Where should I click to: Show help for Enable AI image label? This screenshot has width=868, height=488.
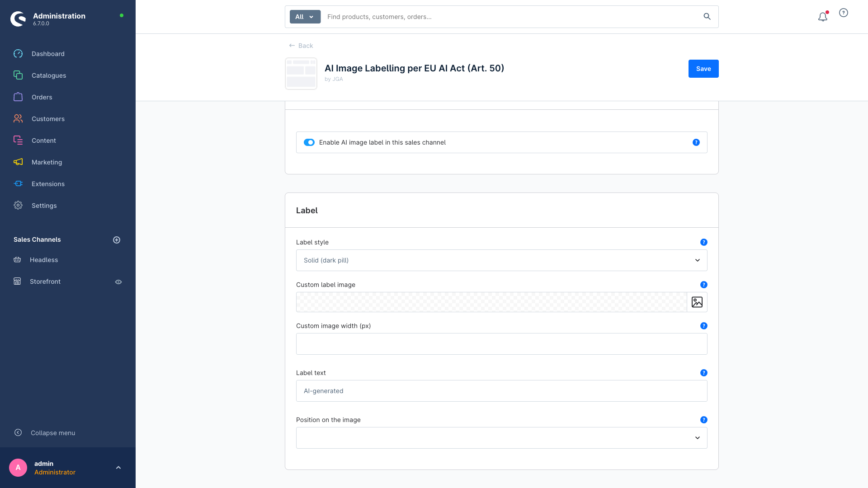pos(696,142)
